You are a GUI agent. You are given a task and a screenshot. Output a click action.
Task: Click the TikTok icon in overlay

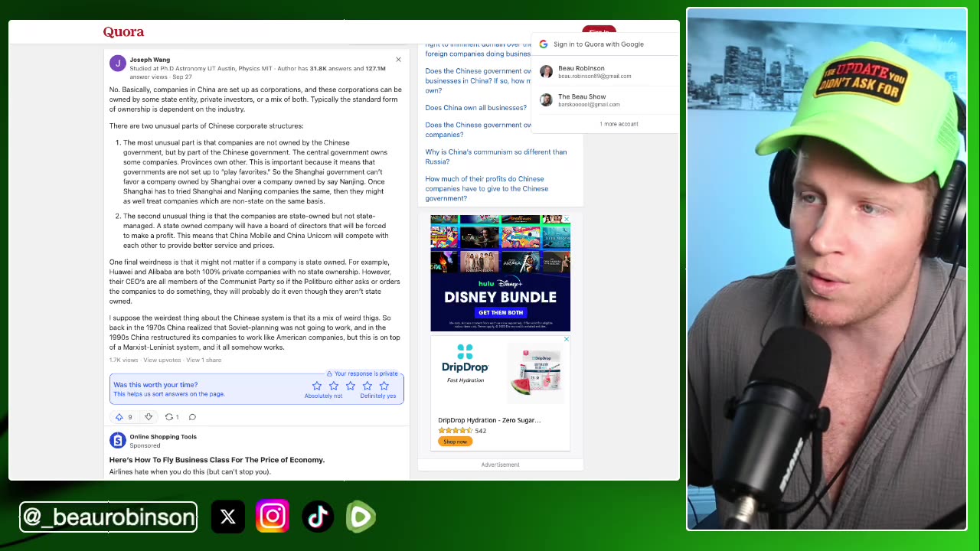click(318, 517)
